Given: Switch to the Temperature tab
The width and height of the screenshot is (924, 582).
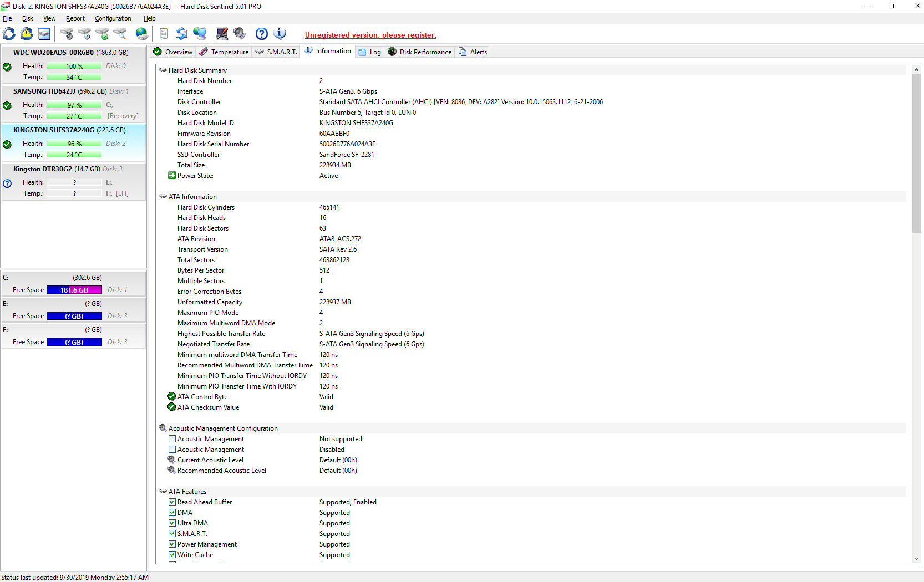Looking at the screenshot, I should [224, 52].
